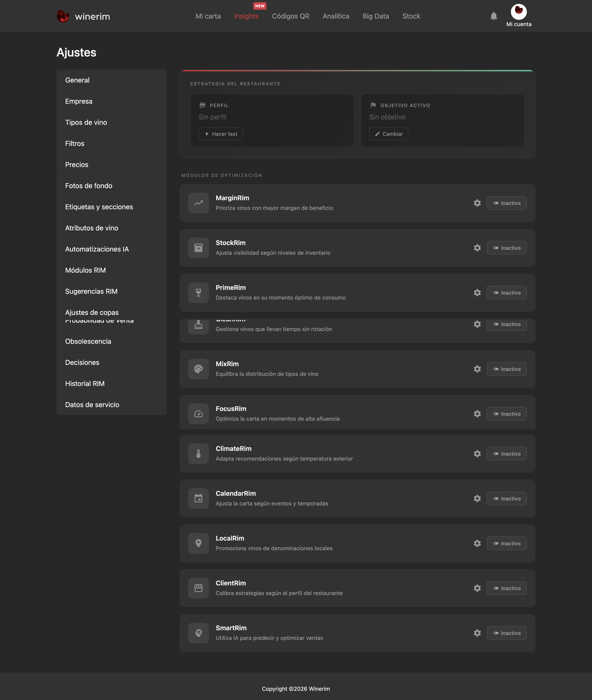Open Fotos de fondo settings
The image size is (592, 700).
click(x=111, y=186)
